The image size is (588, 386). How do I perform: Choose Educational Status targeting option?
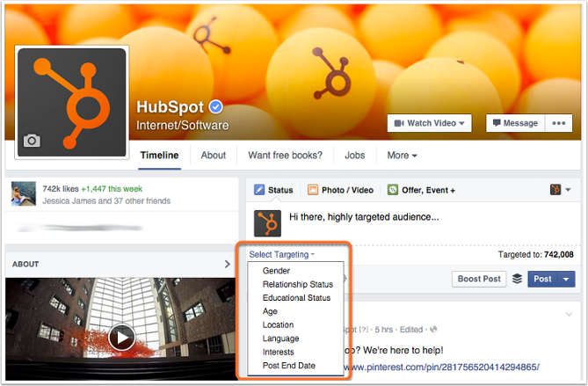pyautogui.click(x=296, y=298)
